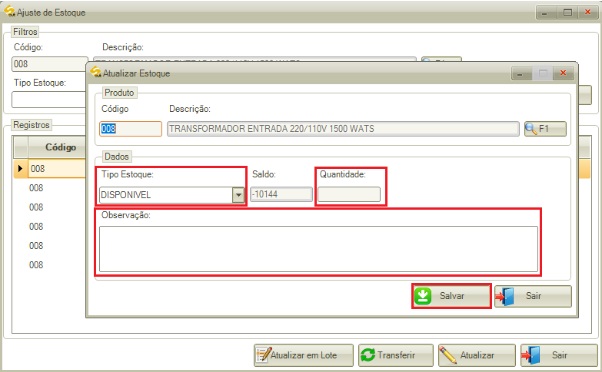Click Sair button in Ajuste de Estoque window

pos(559,355)
